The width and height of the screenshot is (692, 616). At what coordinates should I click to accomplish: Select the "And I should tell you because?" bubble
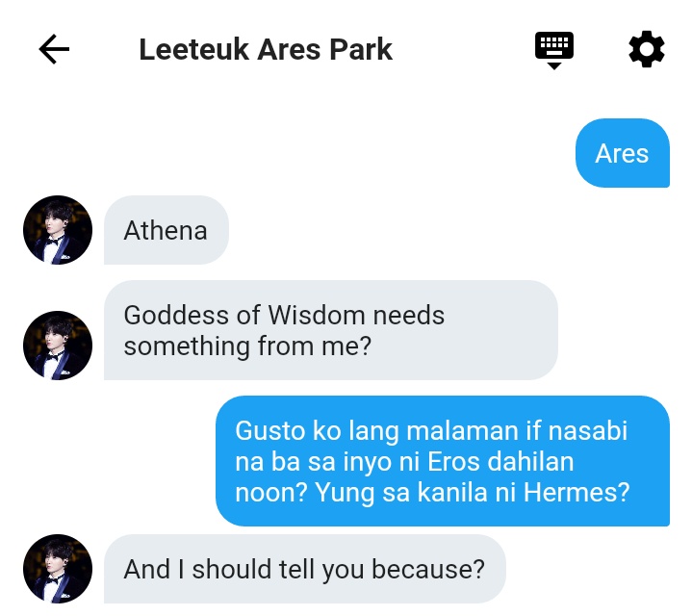coord(304,569)
